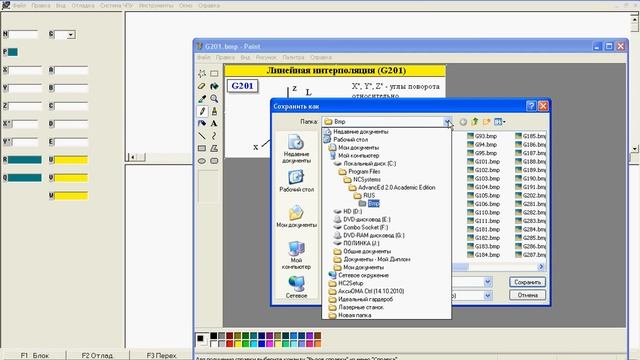Select the Curve tool in Paint
Image resolution: width=640 pixels, height=360 pixels.
point(214,136)
